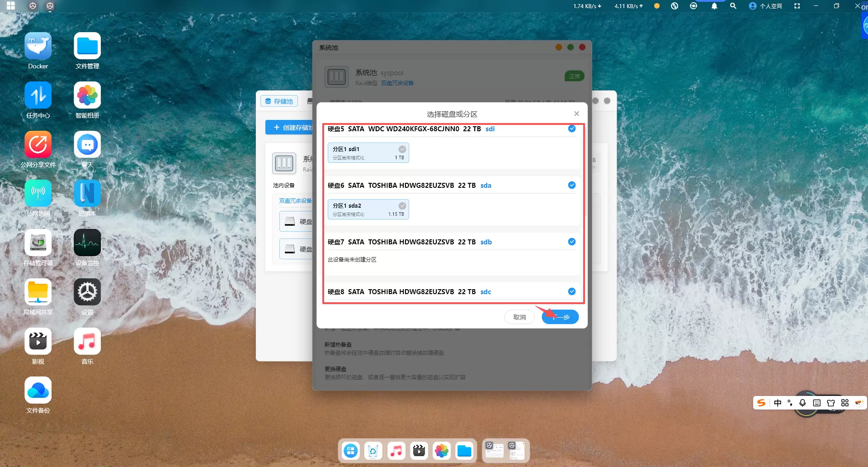
Task: Click the 取消 cancel button
Action: click(519, 317)
